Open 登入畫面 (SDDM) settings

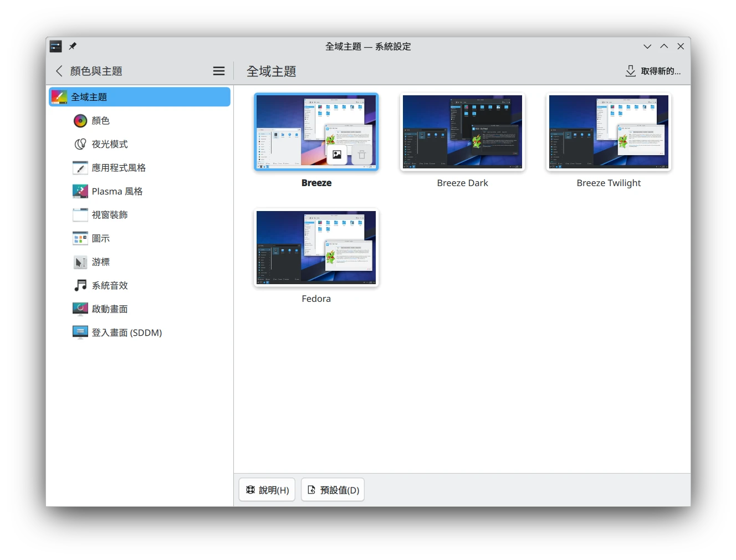126,332
